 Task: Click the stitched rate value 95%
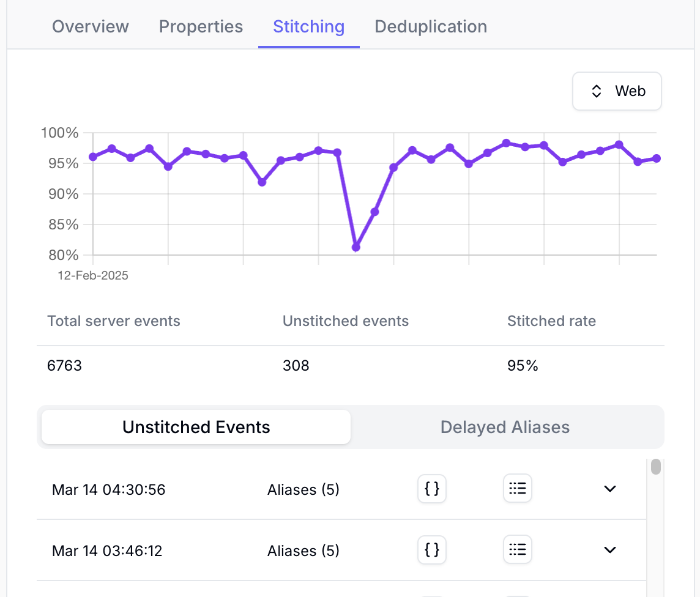(523, 365)
